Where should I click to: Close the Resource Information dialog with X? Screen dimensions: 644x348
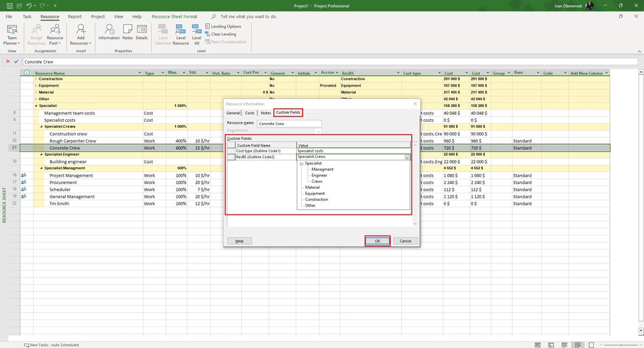tap(415, 104)
